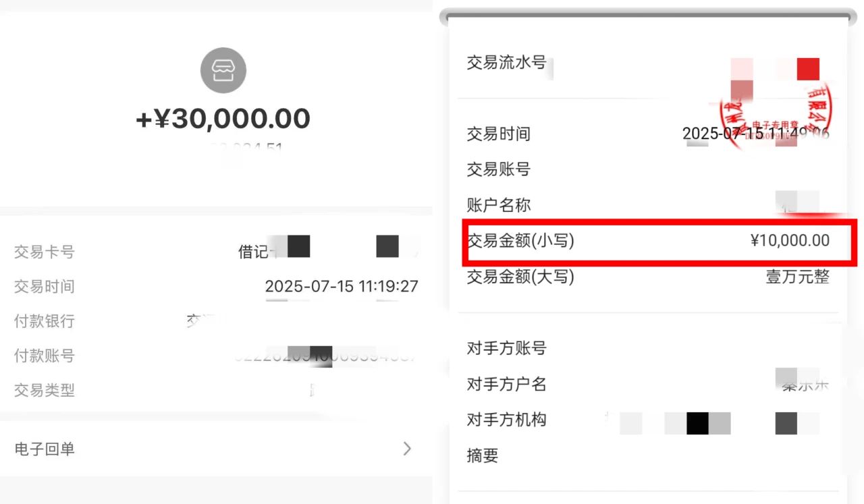Screen dimensions: 864x504
Task: Select the 交易金额(小写) ¥10,000.00 row
Action: click(x=660, y=241)
